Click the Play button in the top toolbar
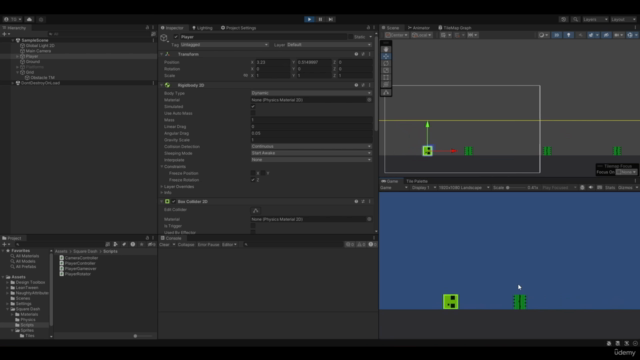640x360 pixels. pyautogui.click(x=309, y=19)
